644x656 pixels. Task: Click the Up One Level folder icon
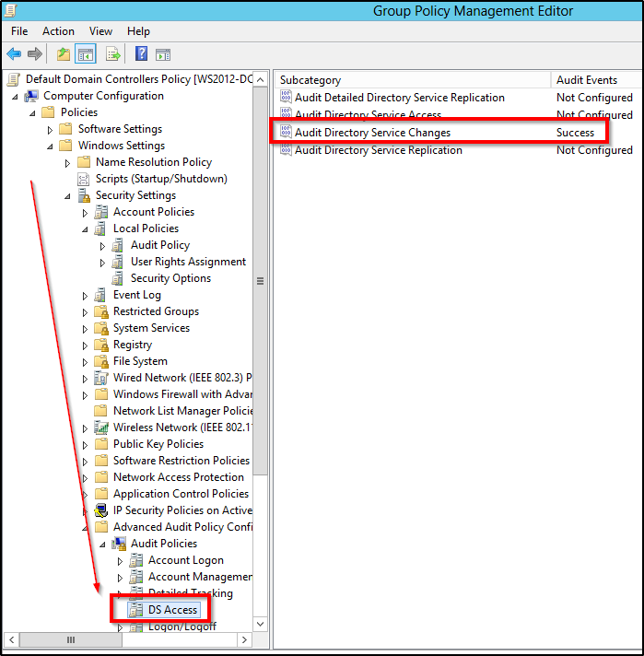63,54
